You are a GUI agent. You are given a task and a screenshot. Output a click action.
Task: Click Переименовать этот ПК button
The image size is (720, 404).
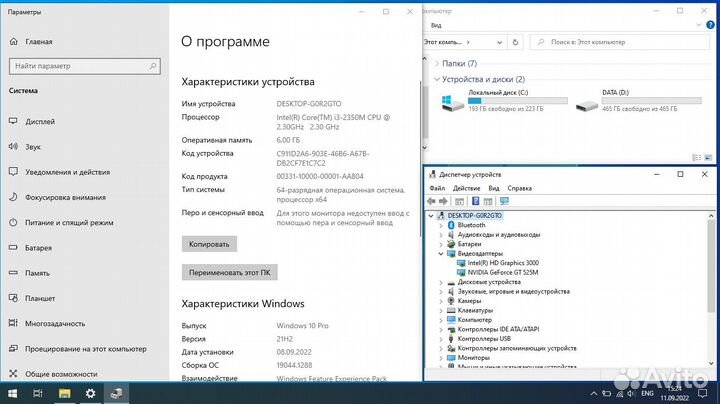(230, 272)
